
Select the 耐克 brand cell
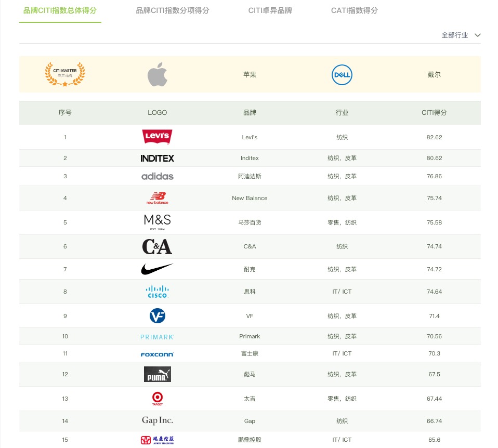(250, 269)
